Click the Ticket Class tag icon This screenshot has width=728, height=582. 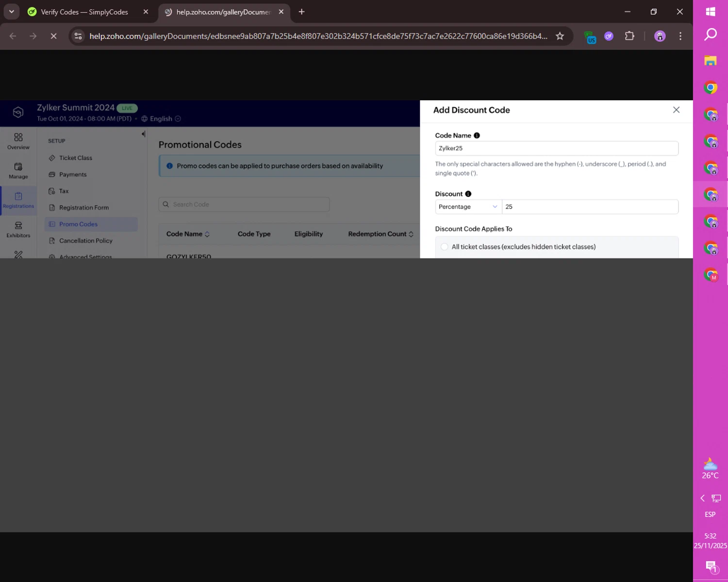(x=52, y=158)
